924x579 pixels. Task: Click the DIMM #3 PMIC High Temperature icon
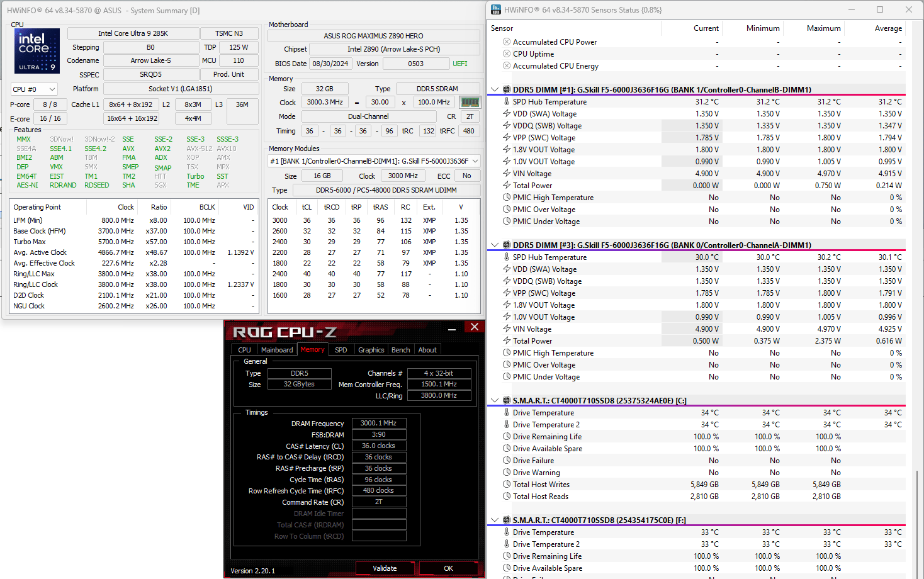(x=507, y=353)
